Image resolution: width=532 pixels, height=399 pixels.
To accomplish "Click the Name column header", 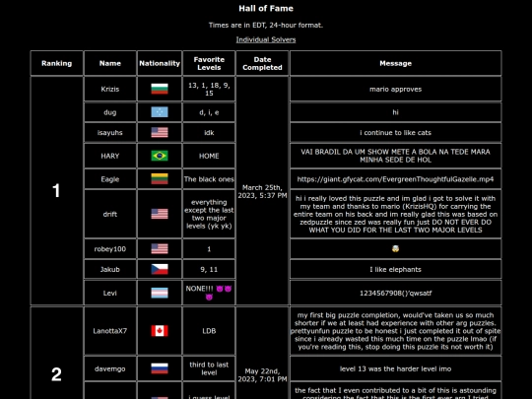I will (x=110, y=63).
